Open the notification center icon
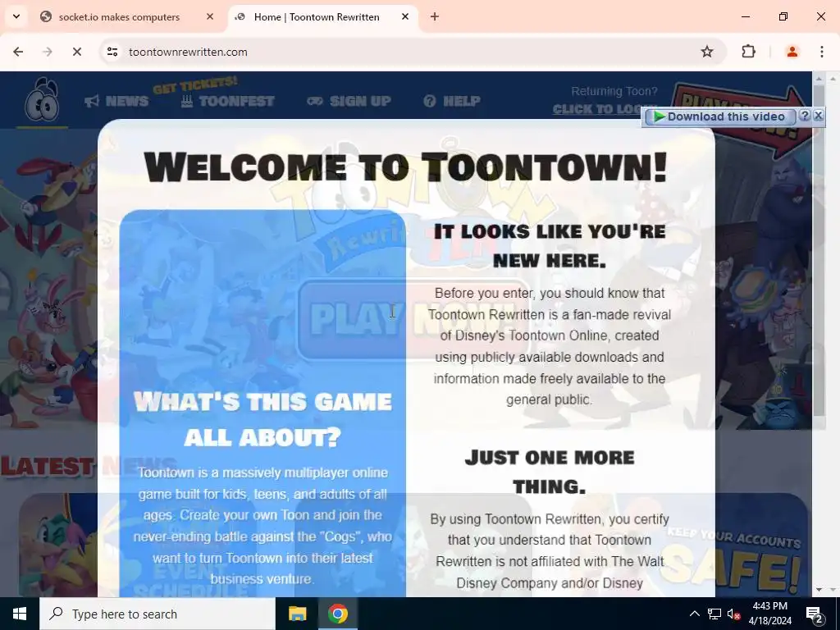 click(814, 614)
